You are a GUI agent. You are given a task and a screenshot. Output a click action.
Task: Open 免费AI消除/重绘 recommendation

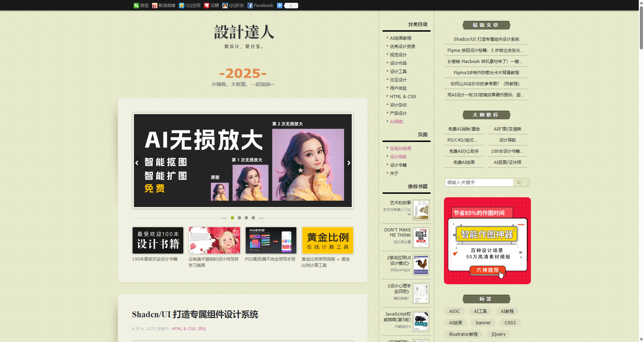(x=464, y=129)
